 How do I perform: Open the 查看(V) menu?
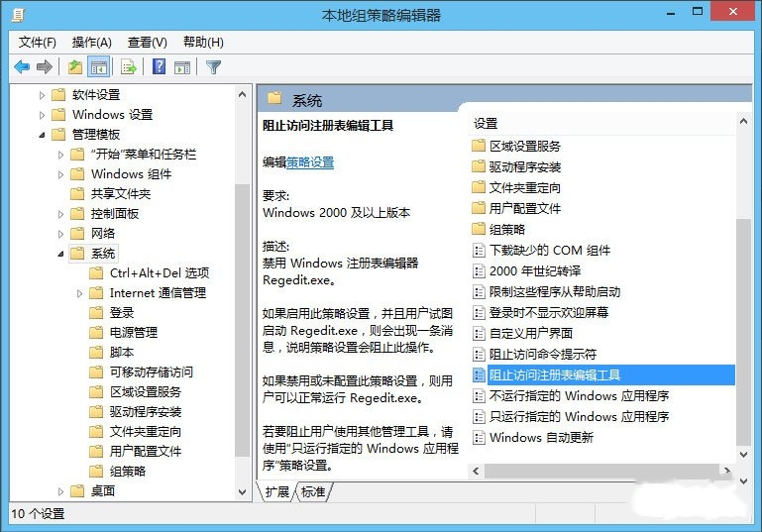(x=148, y=43)
